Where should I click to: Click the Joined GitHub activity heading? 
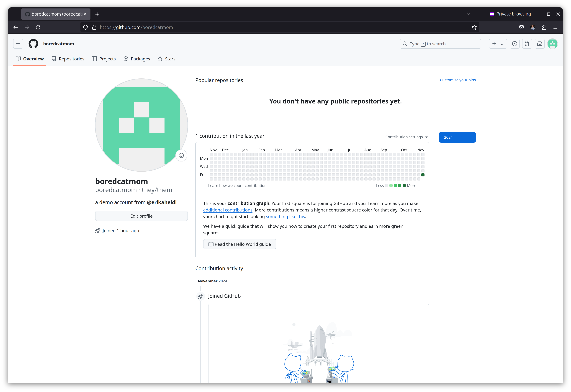[224, 296]
